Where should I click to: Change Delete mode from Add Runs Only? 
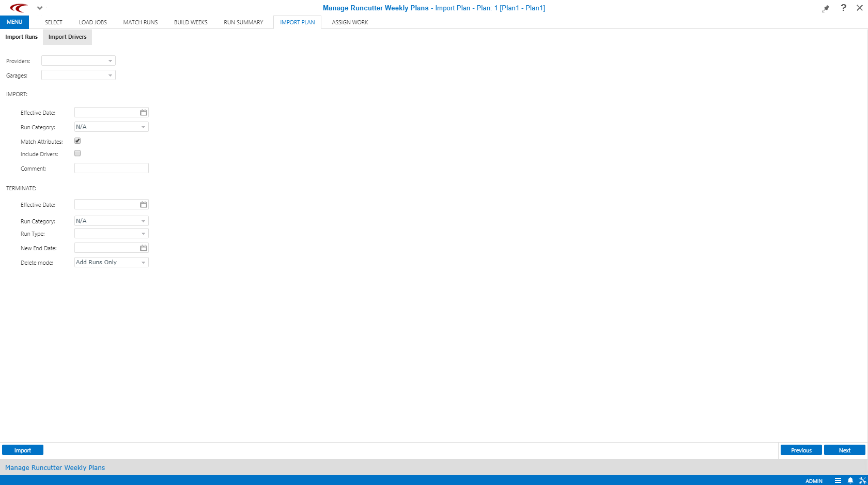[143, 262]
